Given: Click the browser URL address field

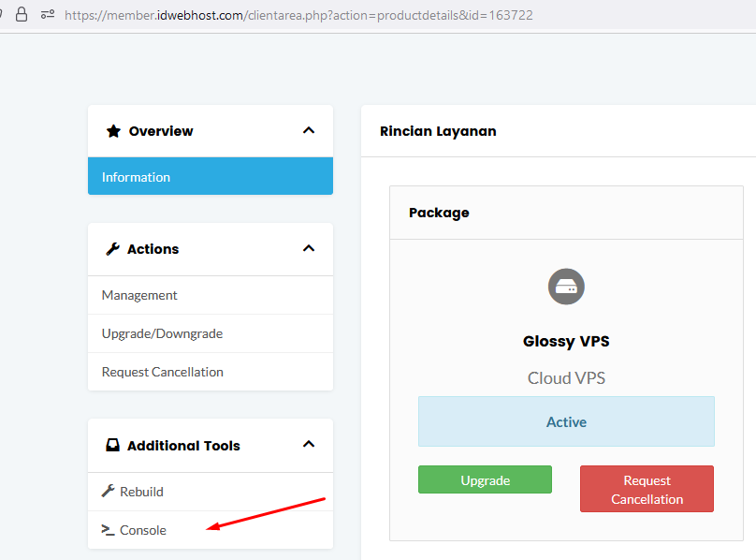Looking at the screenshot, I should pos(298,15).
